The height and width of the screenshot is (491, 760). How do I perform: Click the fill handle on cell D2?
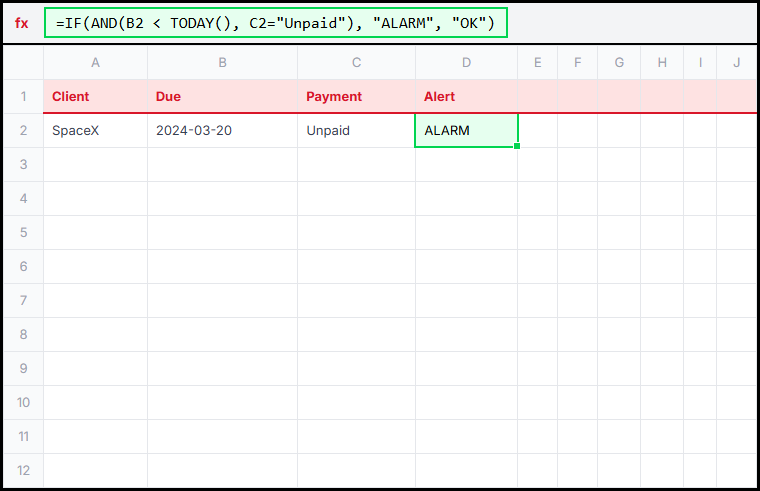[x=517, y=147]
